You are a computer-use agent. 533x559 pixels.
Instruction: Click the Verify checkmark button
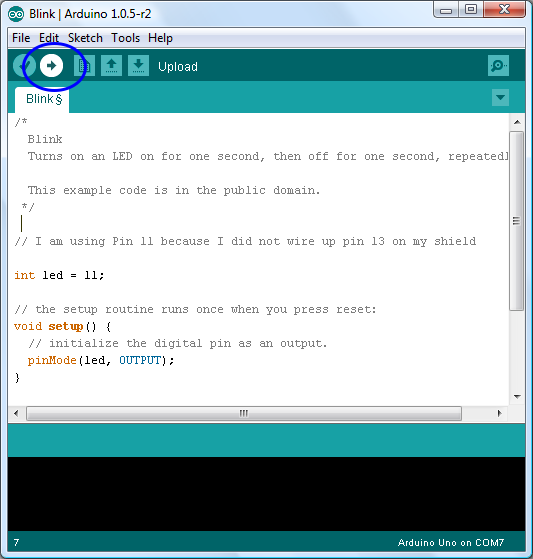[24, 66]
